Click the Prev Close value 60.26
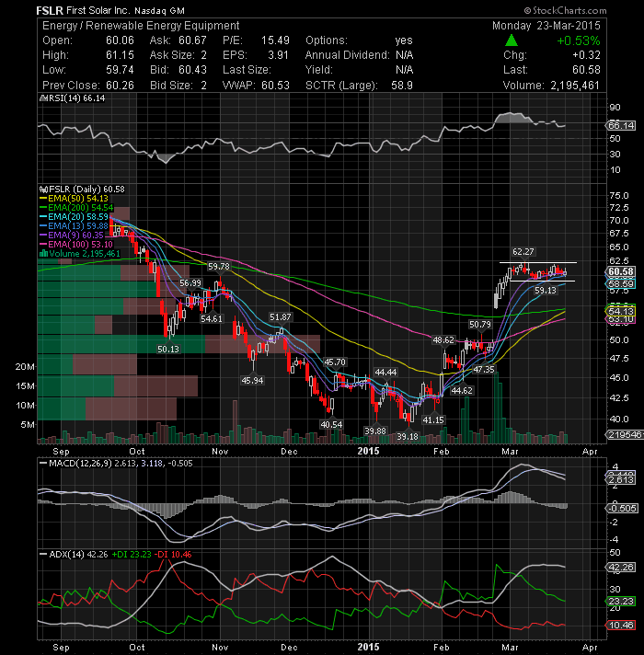Screen dimensions: 644x655 coord(120,86)
